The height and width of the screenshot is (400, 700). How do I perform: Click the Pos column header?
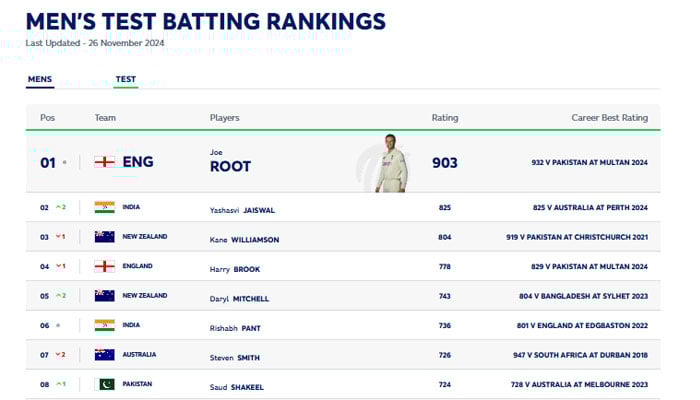coord(47,118)
